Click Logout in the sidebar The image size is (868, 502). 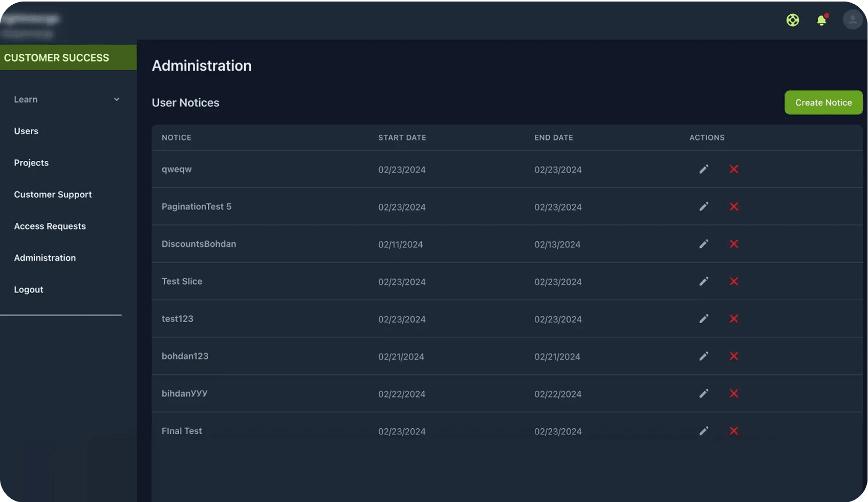(x=29, y=290)
